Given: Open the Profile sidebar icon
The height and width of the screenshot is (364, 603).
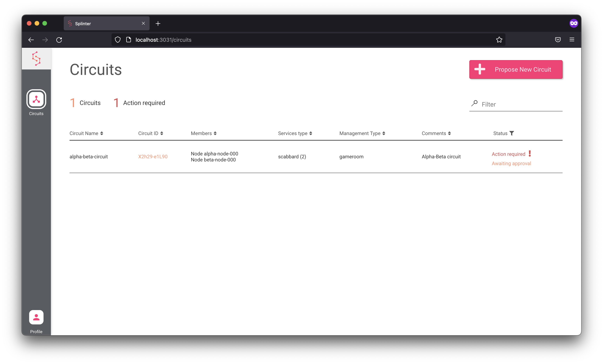Looking at the screenshot, I should pyautogui.click(x=36, y=317).
